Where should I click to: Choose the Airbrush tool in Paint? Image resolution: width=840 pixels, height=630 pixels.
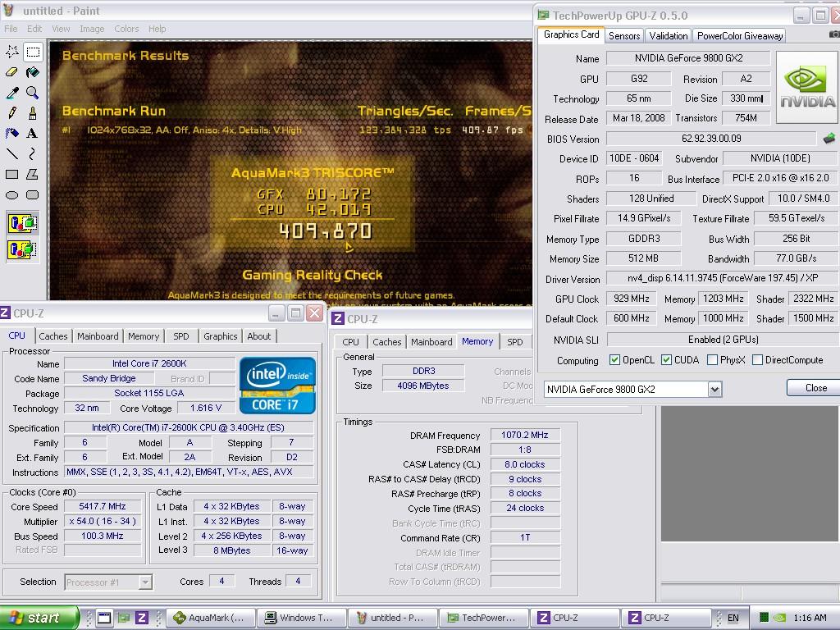point(12,133)
